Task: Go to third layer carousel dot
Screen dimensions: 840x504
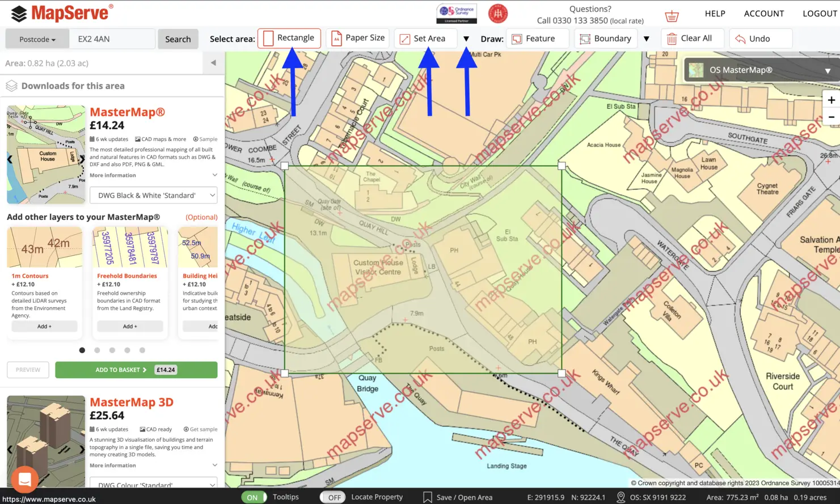Action: click(x=112, y=350)
